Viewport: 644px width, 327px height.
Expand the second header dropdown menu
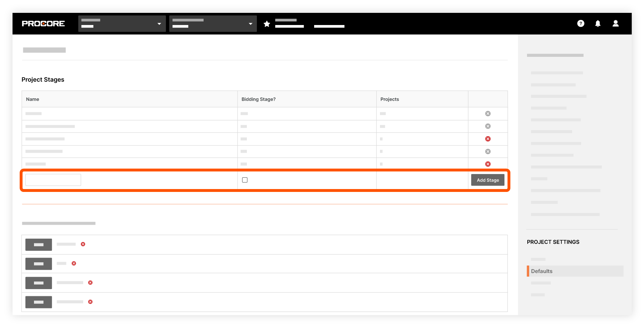click(213, 23)
